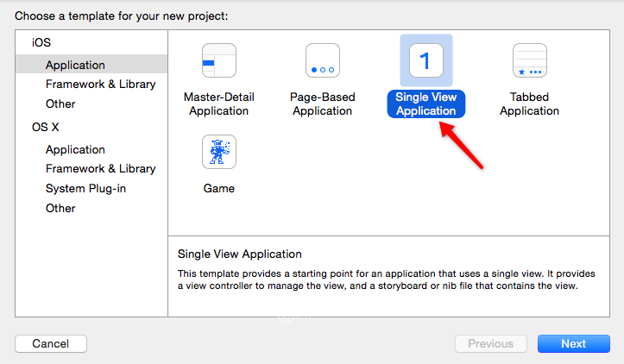Select Application under OS X section

(x=75, y=149)
